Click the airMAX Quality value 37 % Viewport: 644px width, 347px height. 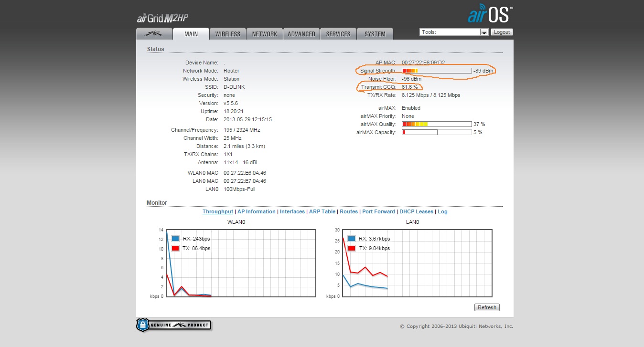pos(479,124)
